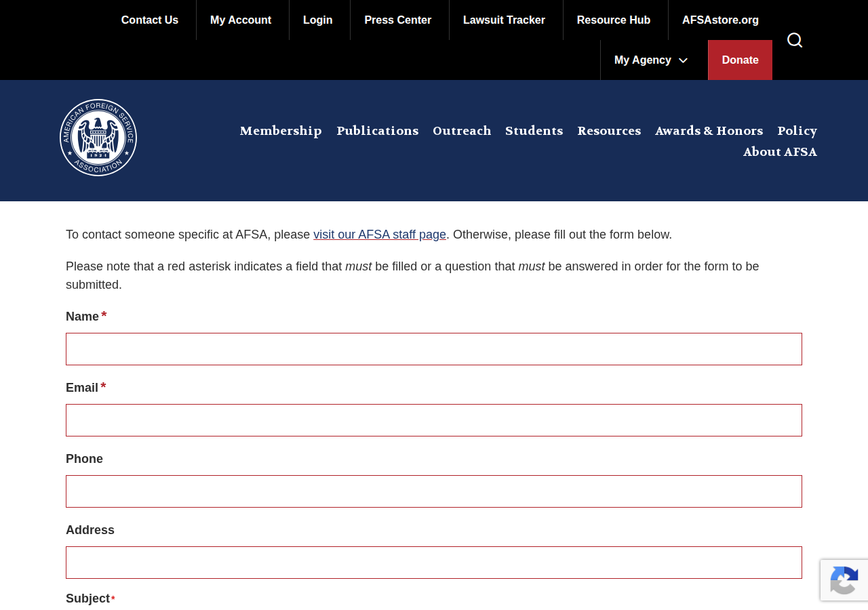Click the AFSA eagle seal logo
Screen dimensions: 868x610
click(x=98, y=138)
